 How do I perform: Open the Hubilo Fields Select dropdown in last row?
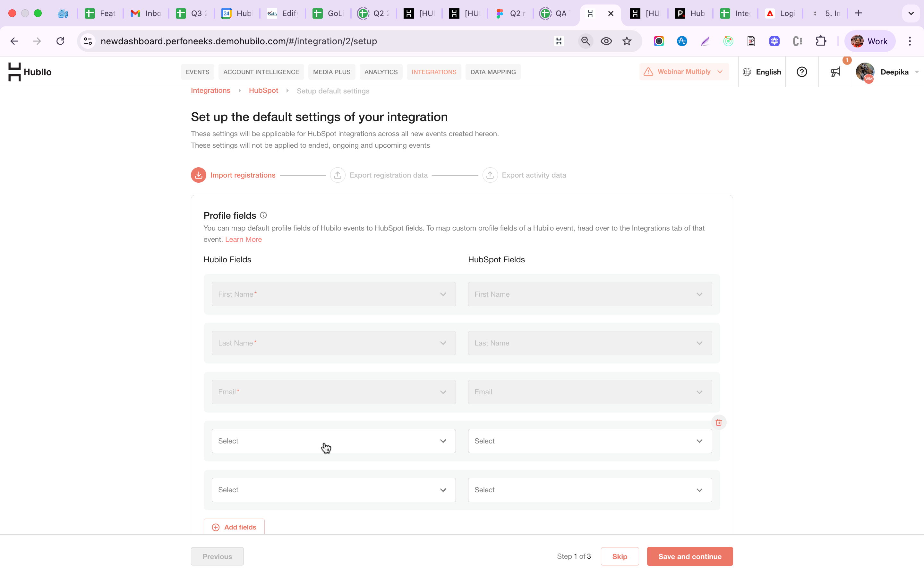333,490
